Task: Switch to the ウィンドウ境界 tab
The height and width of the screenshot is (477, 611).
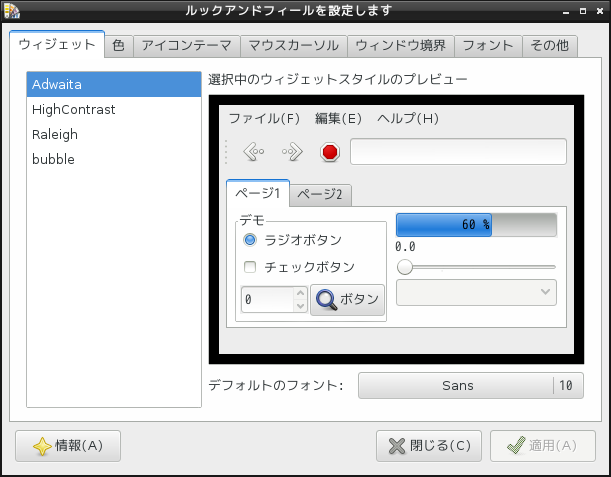Action: pos(401,46)
